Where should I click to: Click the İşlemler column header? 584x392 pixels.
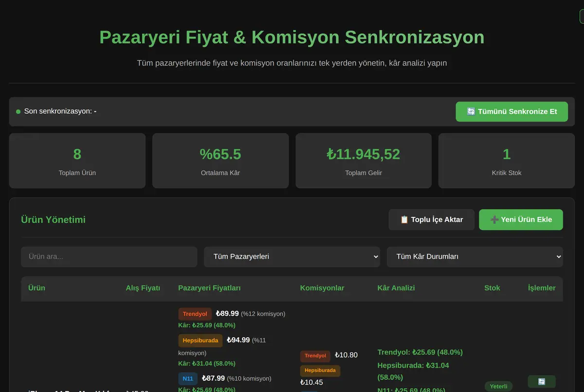542,288
